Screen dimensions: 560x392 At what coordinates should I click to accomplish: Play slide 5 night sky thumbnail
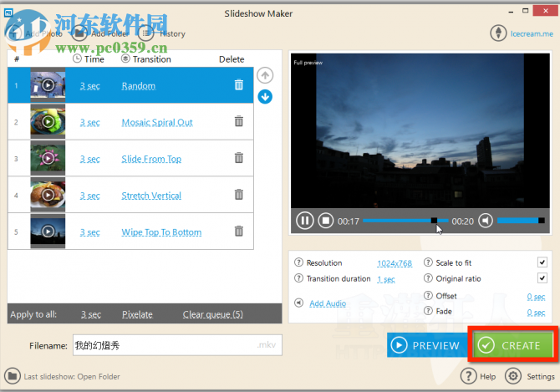click(x=48, y=232)
